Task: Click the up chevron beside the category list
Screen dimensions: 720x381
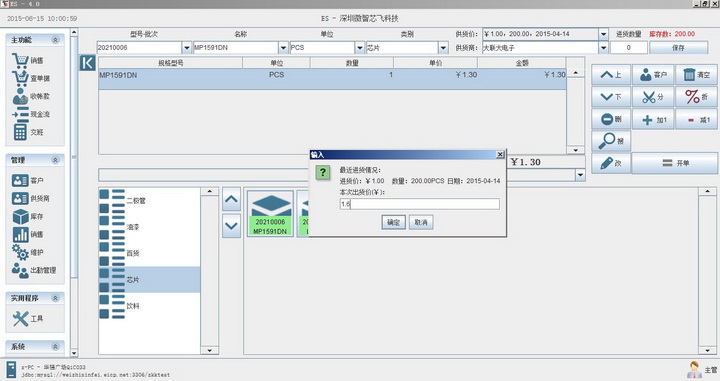Action: click(x=231, y=199)
